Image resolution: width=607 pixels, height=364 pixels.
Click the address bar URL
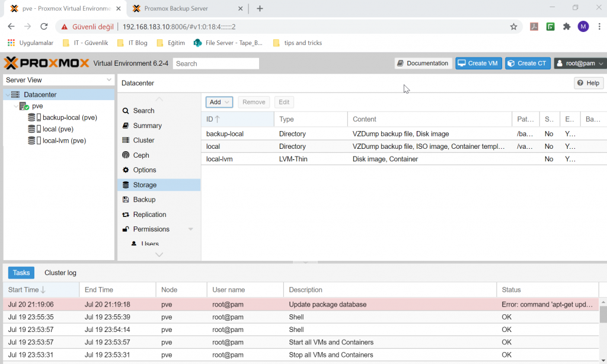coord(179,27)
